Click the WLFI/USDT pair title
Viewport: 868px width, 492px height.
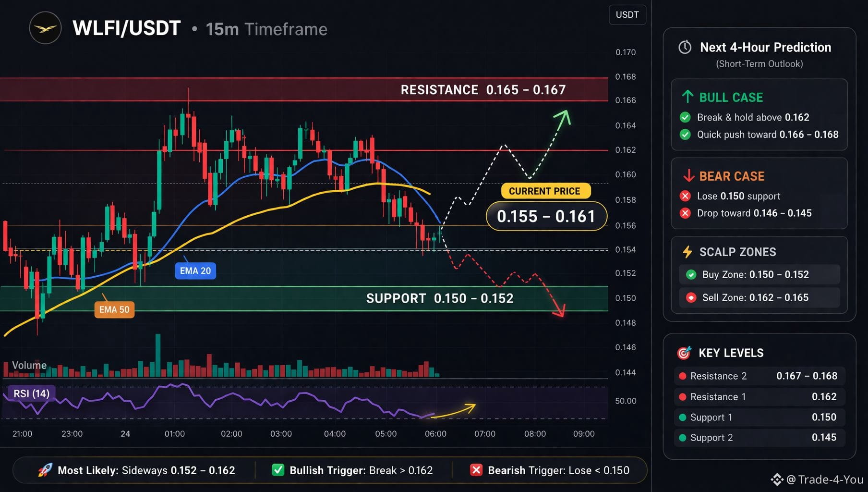pos(127,28)
